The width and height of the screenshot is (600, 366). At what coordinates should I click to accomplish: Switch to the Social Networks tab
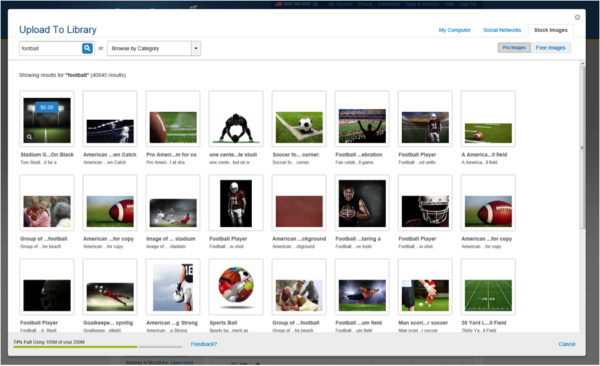coord(502,30)
